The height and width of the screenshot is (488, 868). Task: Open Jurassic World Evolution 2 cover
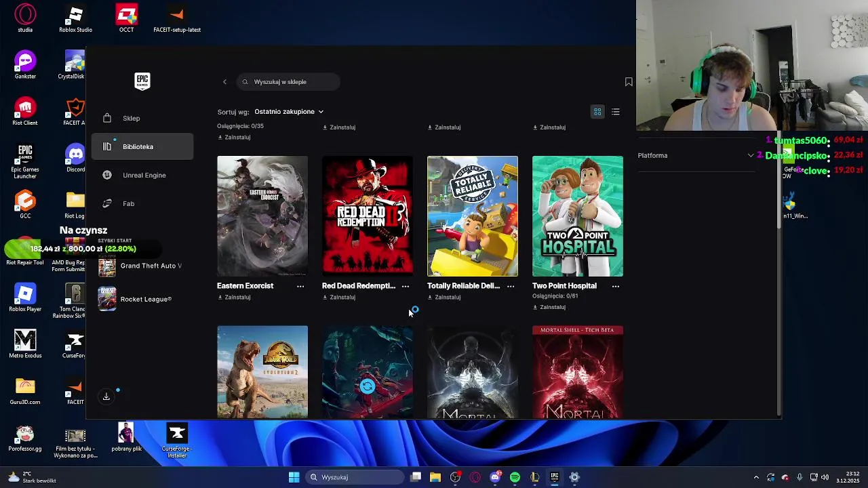[262, 372]
